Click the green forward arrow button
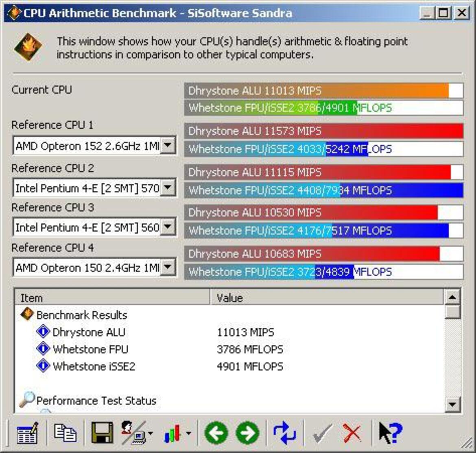Viewport: 476px width, 453px height. pyautogui.click(x=247, y=433)
